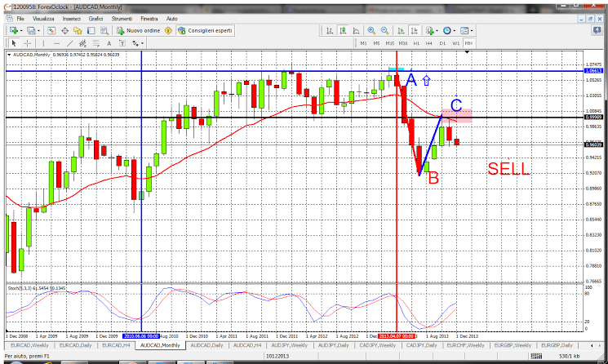Open the Visualizza menu
The image size is (608, 364).
tap(43, 19)
